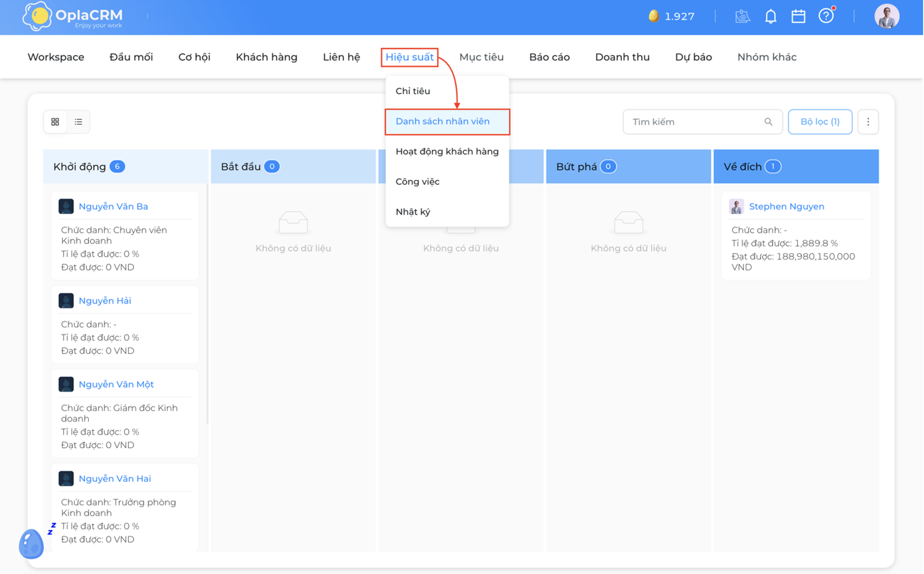
Task: Open the three-dot more options menu
Action: 868,121
